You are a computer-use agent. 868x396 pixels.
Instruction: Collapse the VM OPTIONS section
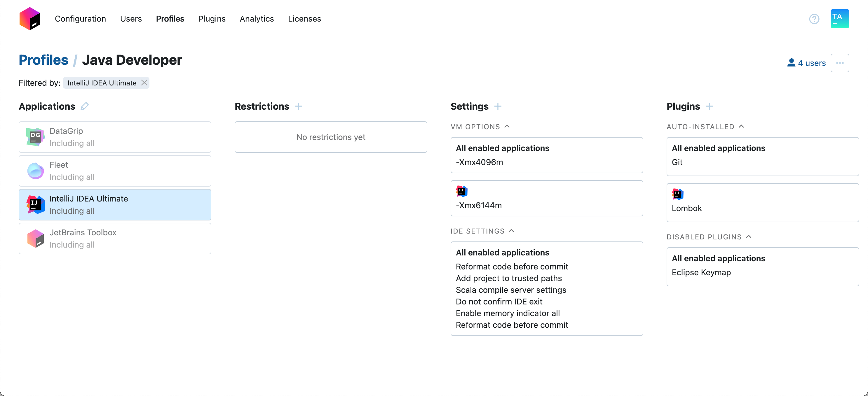tap(508, 126)
